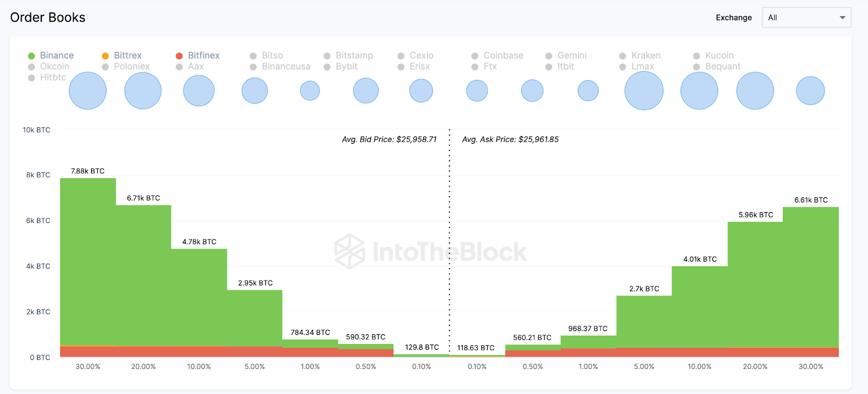The height and width of the screenshot is (394, 868).
Task: Toggle the Bittrex legend series
Action: click(122, 55)
